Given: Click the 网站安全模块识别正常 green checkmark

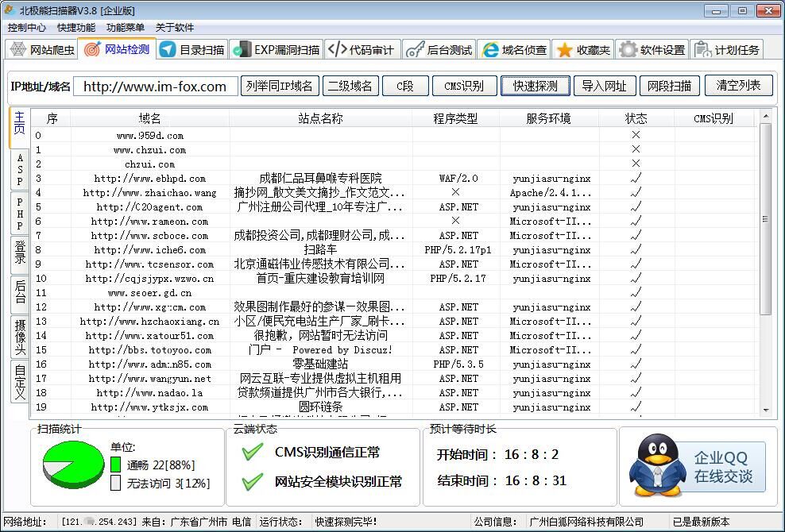Looking at the screenshot, I should point(253,481).
